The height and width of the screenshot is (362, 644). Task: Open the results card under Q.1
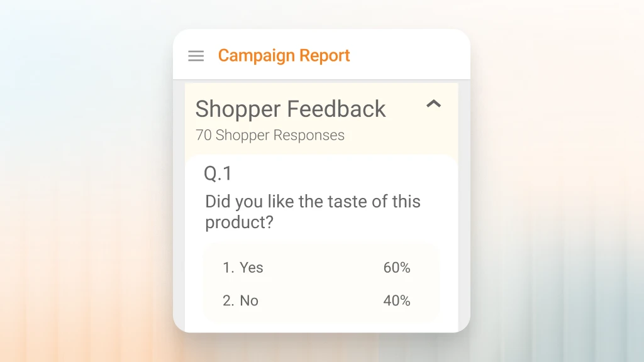321,283
